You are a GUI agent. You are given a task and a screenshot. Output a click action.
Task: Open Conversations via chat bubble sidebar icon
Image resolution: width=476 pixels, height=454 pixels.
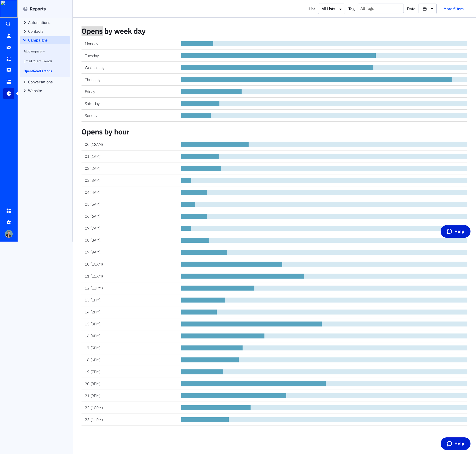9,70
